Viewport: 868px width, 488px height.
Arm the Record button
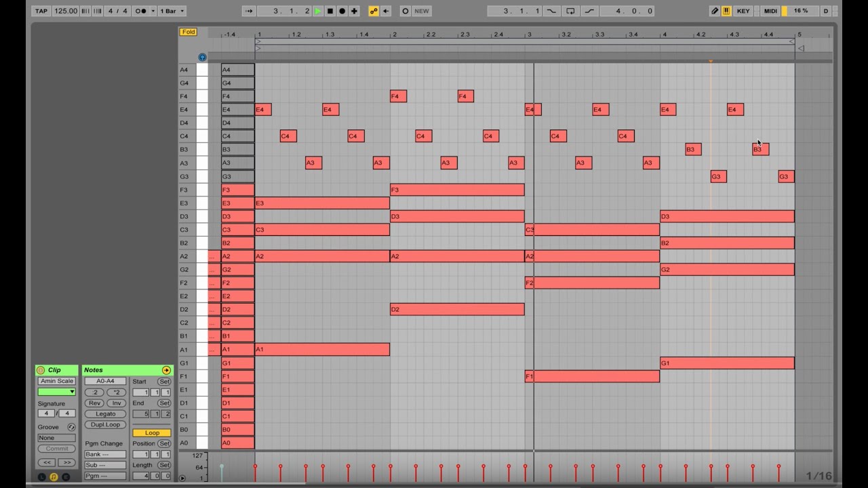pos(342,11)
